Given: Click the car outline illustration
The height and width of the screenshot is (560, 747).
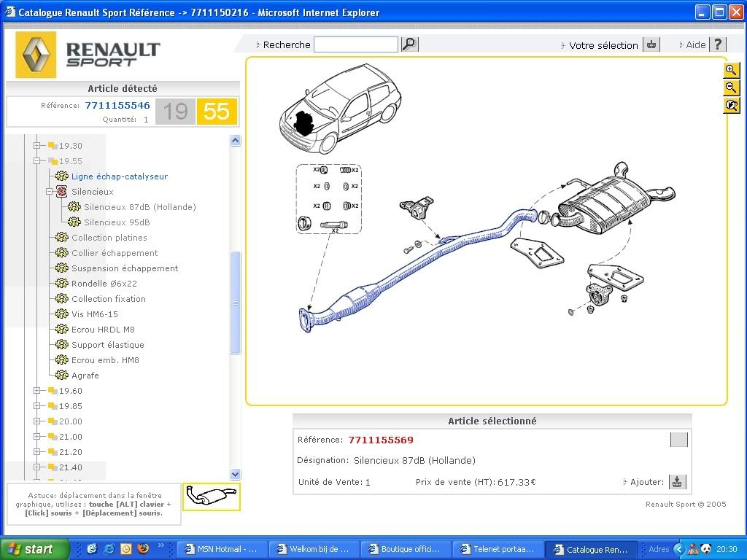Looking at the screenshot, I should tap(340, 109).
